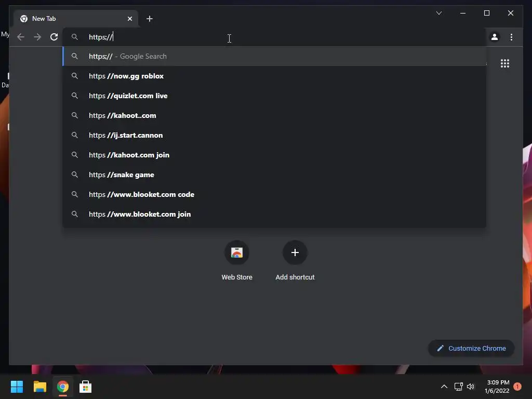532x399 pixels.
Task: Choose the "https:// - Google Search" suggestion
Action: coord(274,56)
